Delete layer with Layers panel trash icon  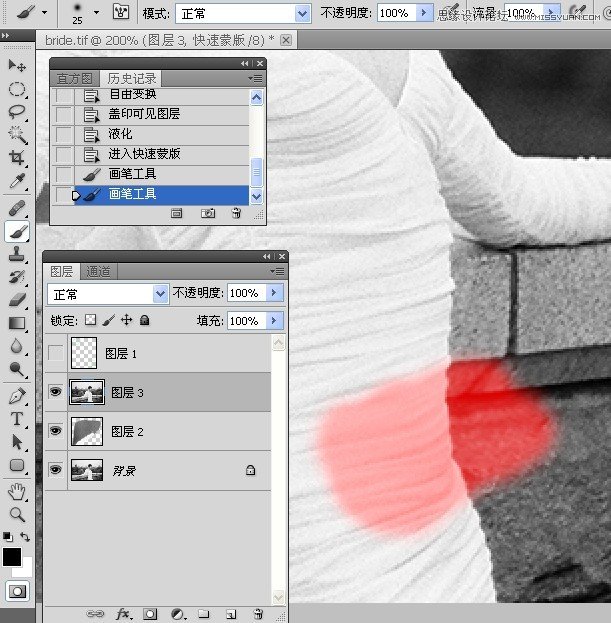click(258, 613)
